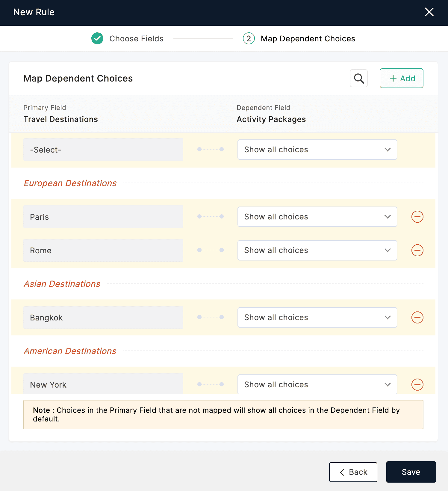Remove the Bangkok mapping row
This screenshot has width=448, height=491.
click(x=417, y=317)
